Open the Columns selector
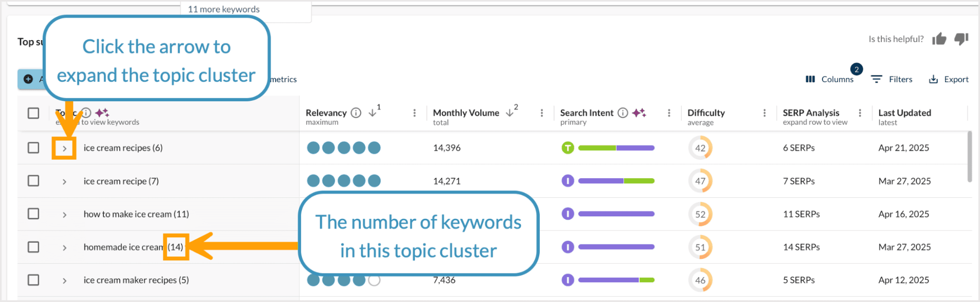Viewport: 980px width, 302px height. 830,79
